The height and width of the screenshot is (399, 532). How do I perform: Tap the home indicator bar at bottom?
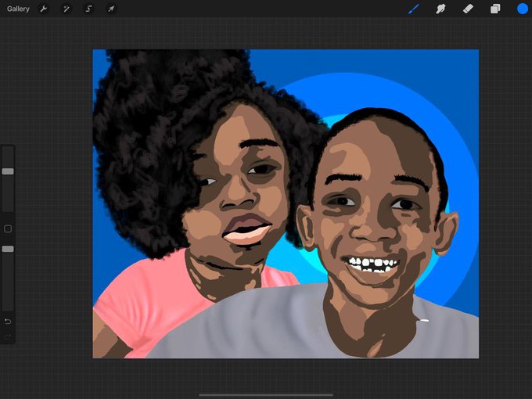click(266, 395)
